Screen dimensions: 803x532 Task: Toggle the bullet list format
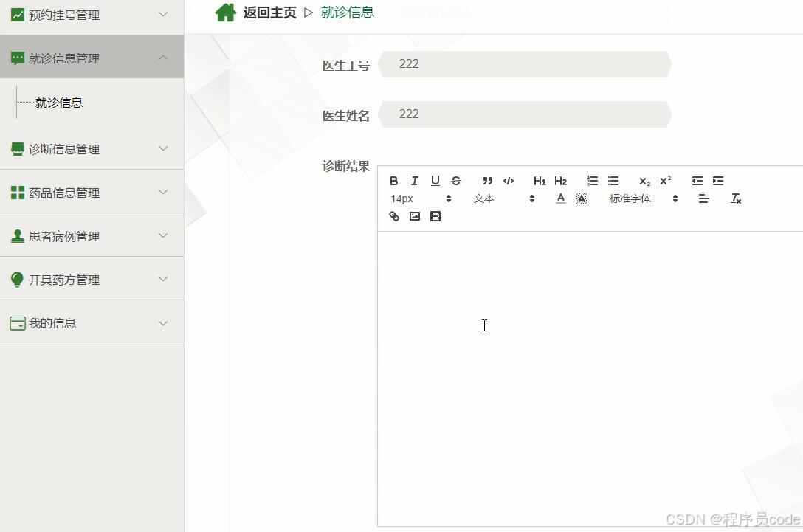click(x=613, y=181)
